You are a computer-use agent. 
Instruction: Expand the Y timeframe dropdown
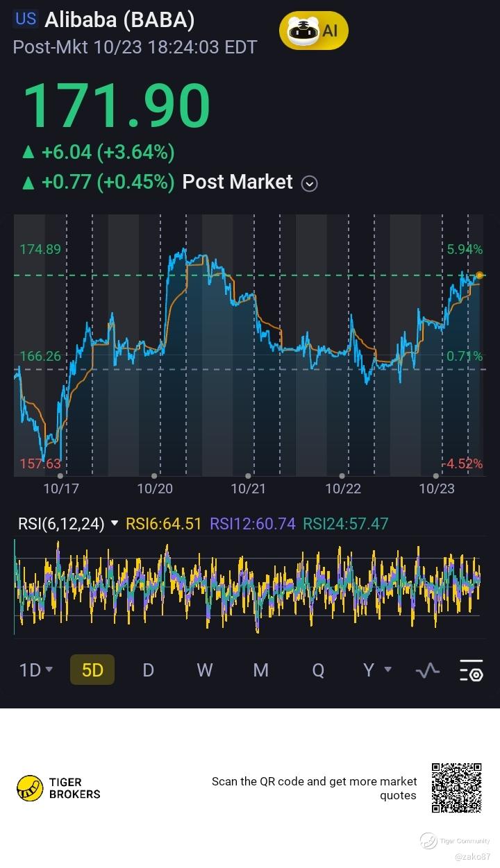coord(377,670)
